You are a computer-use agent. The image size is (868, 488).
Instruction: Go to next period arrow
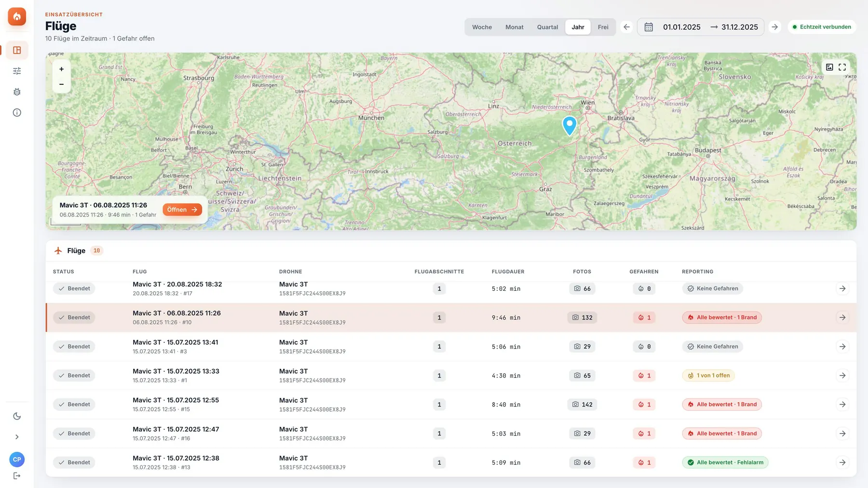[x=774, y=27]
